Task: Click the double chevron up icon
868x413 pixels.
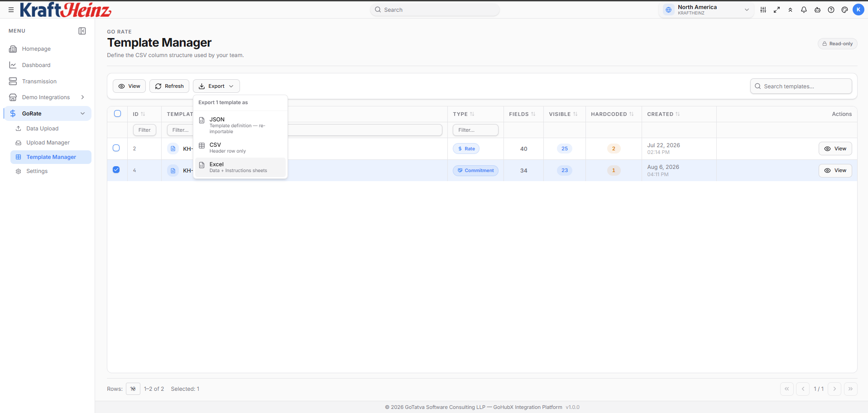Action: coord(790,10)
